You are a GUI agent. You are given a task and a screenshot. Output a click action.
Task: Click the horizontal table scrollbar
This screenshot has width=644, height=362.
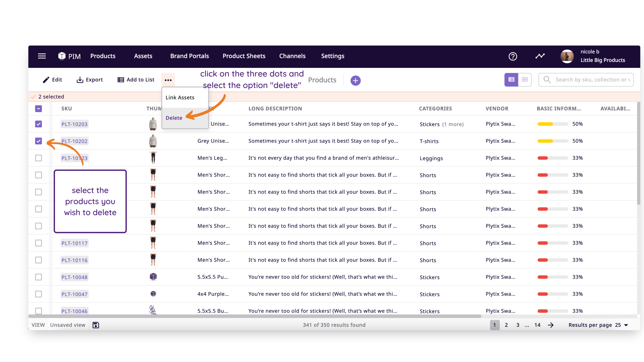click(255, 316)
